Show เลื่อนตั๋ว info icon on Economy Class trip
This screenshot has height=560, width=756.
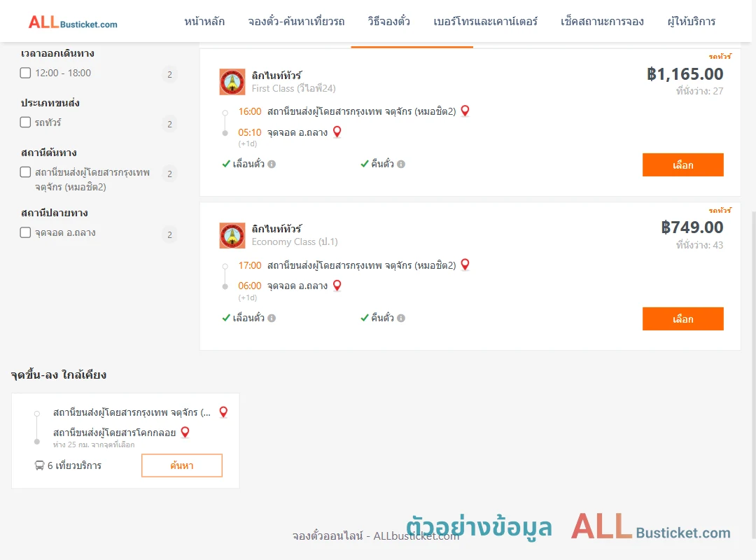[272, 318]
